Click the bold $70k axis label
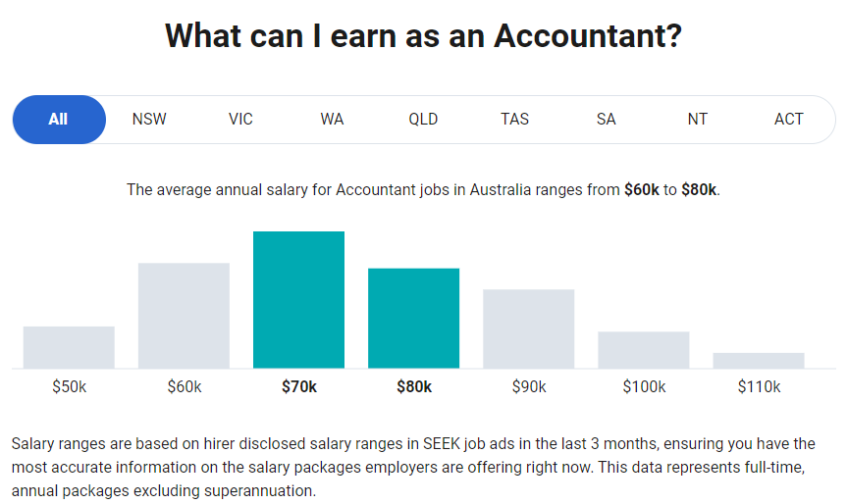The height and width of the screenshot is (504, 847). [299, 387]
